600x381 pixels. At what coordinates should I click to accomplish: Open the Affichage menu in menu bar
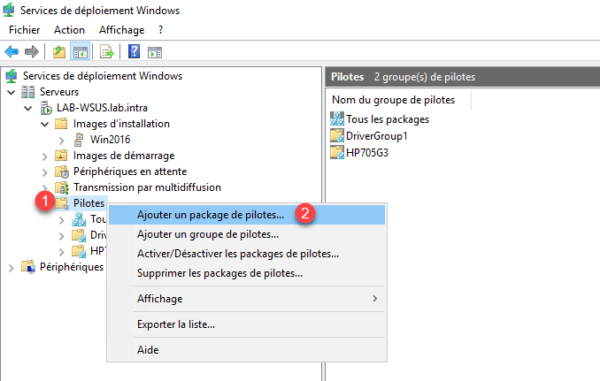click(122, 30)
